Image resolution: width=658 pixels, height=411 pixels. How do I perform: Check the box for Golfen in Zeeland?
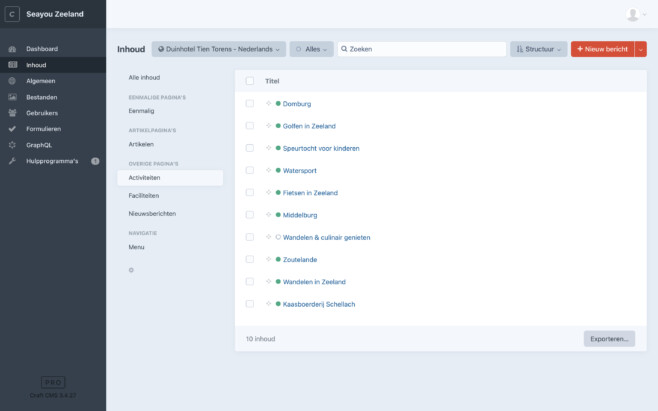point(250,126)
